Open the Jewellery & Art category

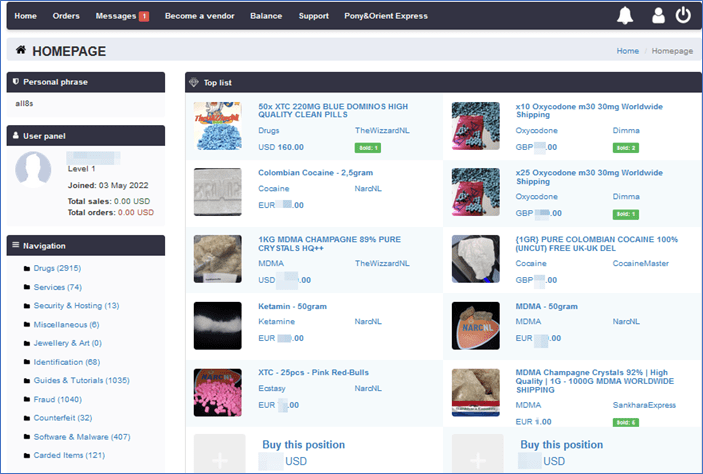point(68,343)
